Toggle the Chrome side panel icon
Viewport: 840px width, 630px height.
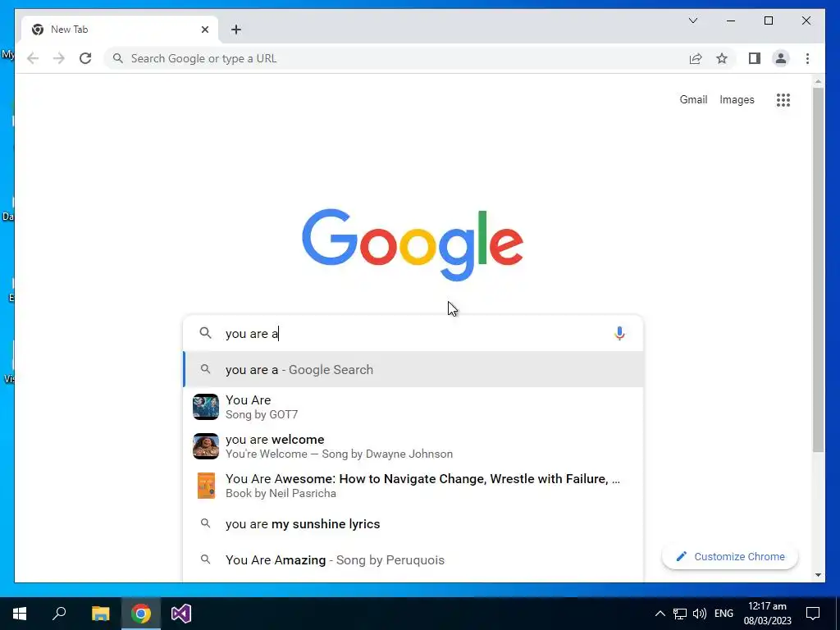(x=755, y=58)
